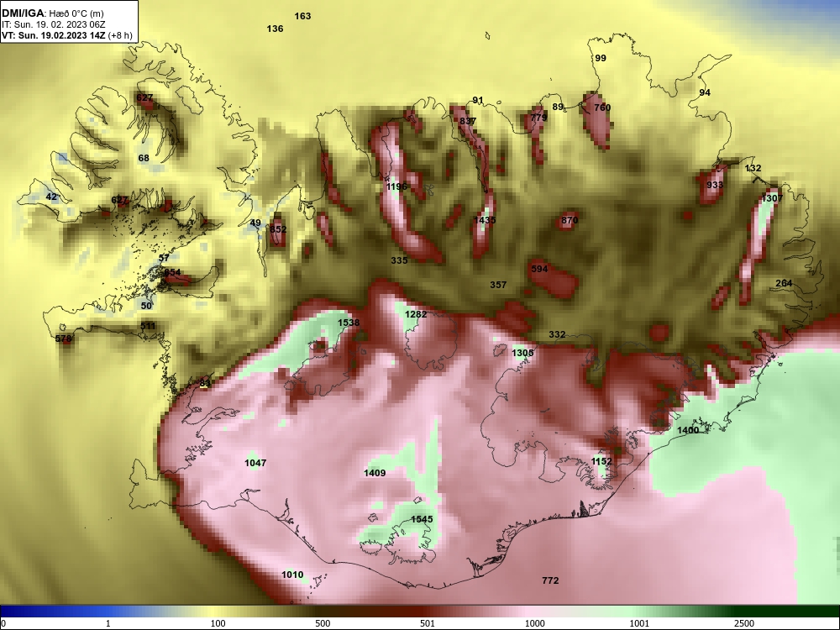Click the 1196 height value
The image size is (840, 630).
click(396, 186)
